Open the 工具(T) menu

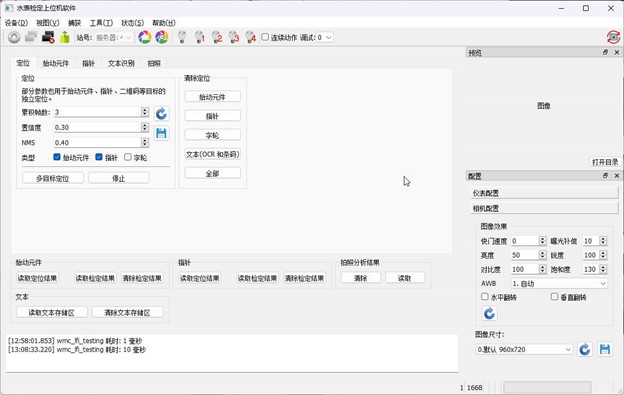click(101, 23)
